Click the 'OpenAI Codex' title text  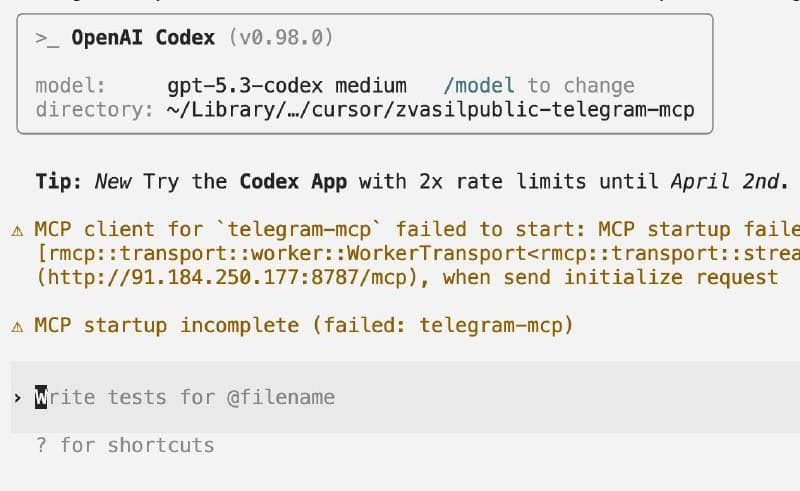[x=143, y=38]
